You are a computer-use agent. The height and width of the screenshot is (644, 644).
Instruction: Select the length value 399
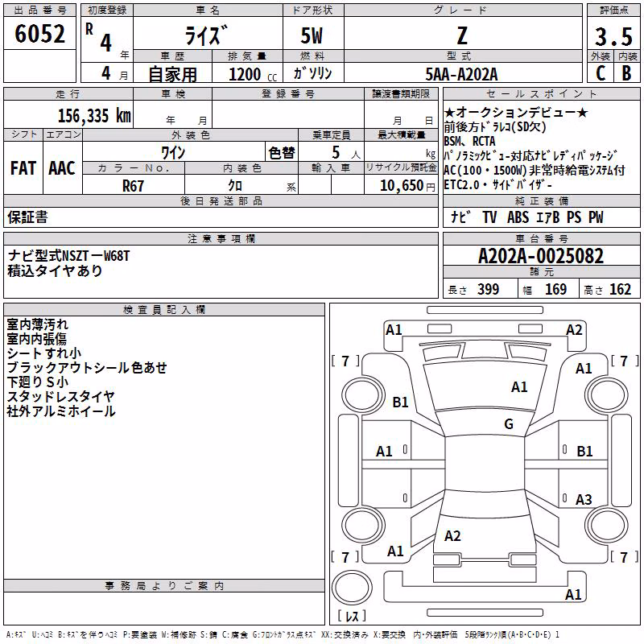tap(489, 290)
